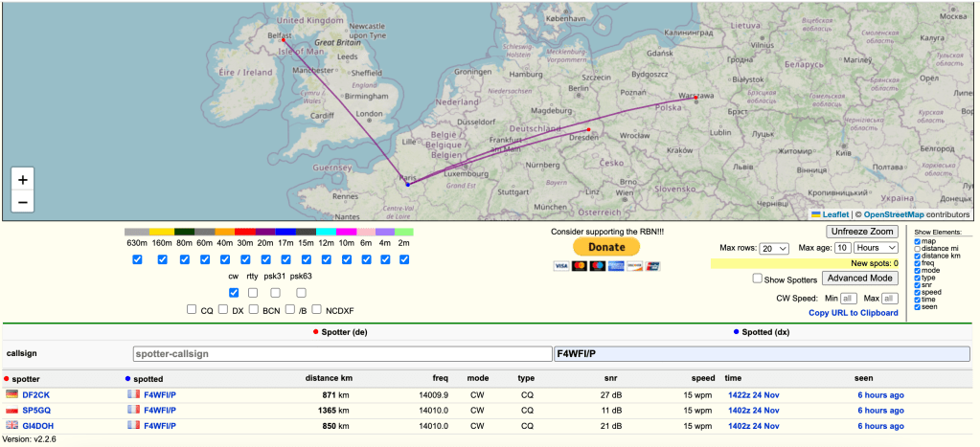Click the yellow Donate PayPal button

click(605, 247)
